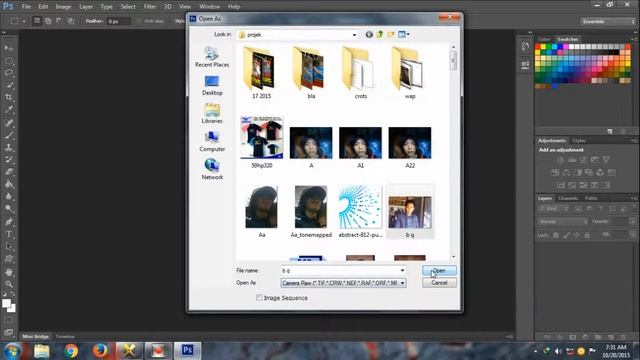Select the Crop tool

tap(9, 98)
